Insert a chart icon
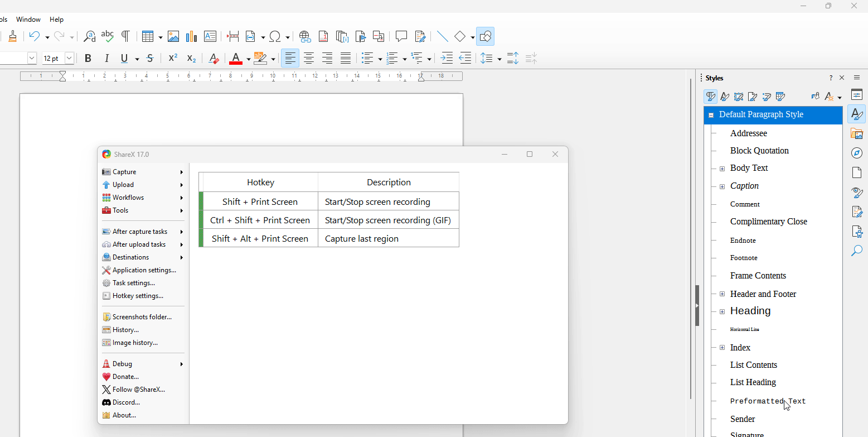Image resolution: width=868 pixels, height=437 pixels. coord(192,37)
